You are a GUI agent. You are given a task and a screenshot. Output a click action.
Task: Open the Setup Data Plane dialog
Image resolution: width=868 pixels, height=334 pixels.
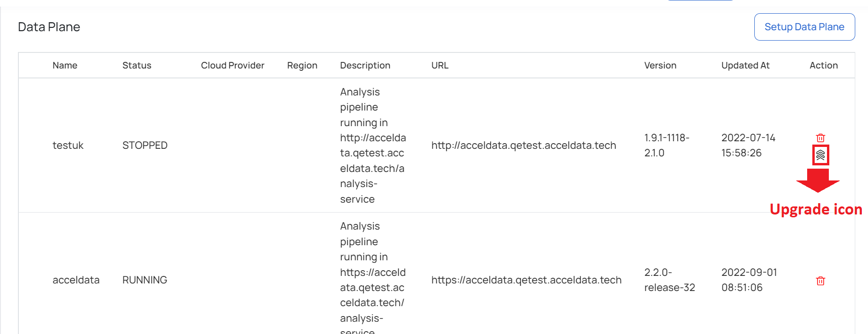(x=804, y=27)
